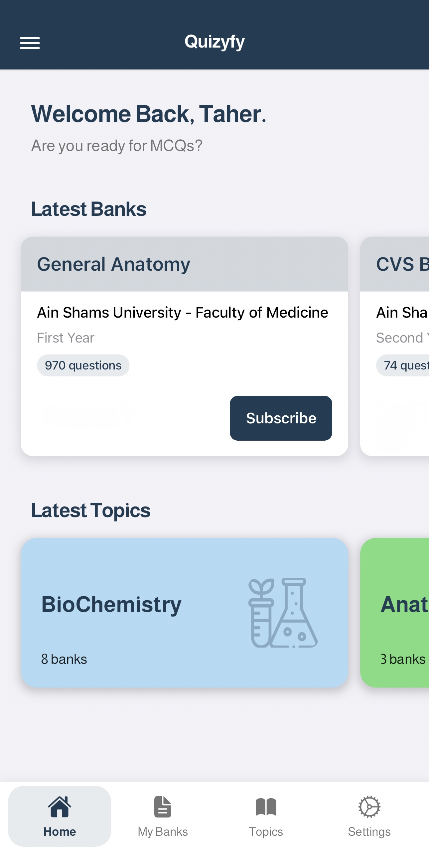
Task: Subscribe to General Anatomy bank
Action: (281, 418)
